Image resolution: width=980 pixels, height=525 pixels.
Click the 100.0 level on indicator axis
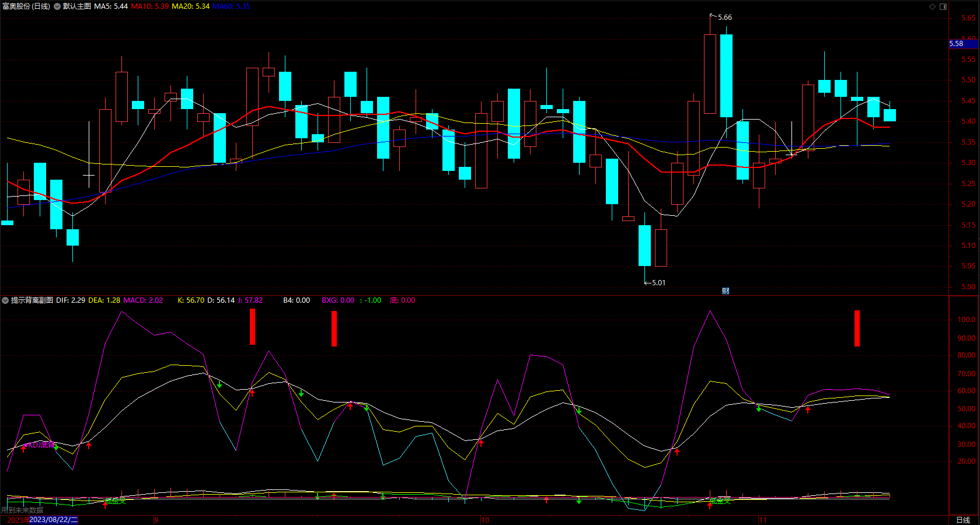tap(967, 320)
